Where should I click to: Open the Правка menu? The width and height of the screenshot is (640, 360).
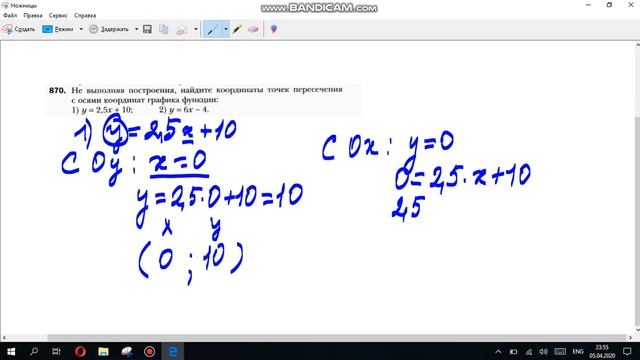point(33,16)
